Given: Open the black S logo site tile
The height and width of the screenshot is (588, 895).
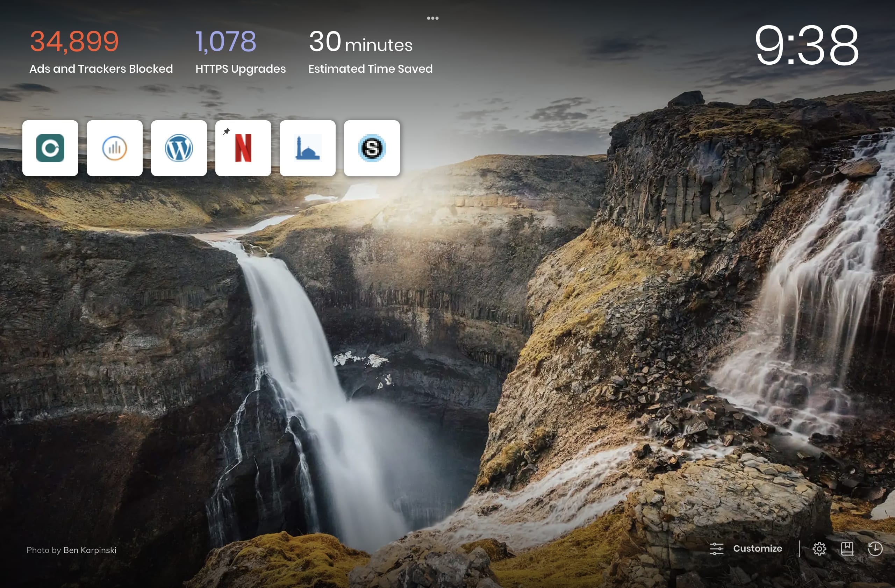Looking at the screenshot, I should tap(372, 148).
